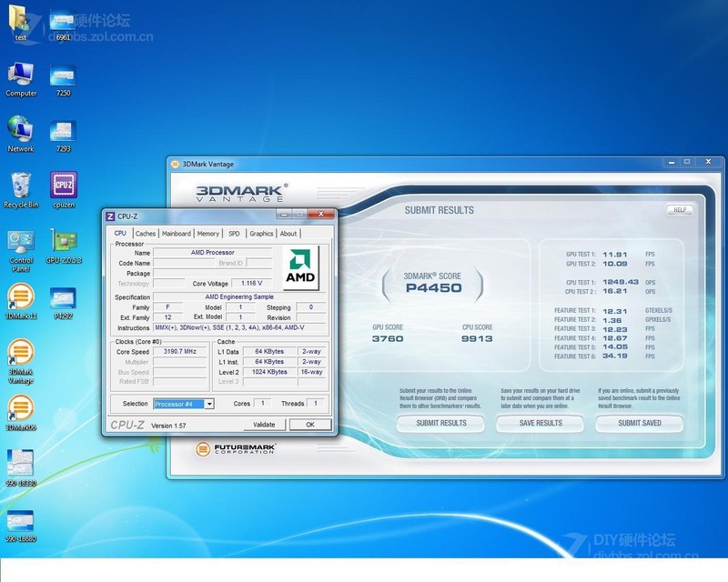Select the P4292 desktop file
Image resolution: width=728 pixels, height=582 pixels.
(64, 303)
